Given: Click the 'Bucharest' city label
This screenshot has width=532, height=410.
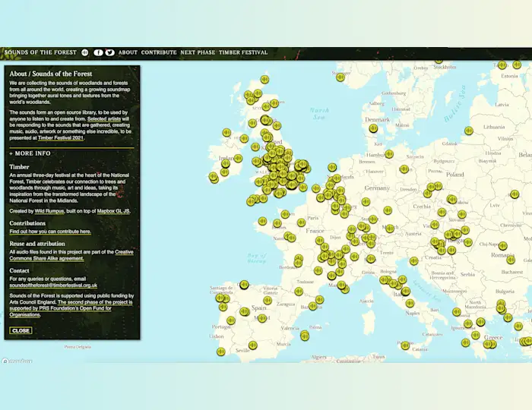Looking at the screenshot, I should tap(512, 272).
